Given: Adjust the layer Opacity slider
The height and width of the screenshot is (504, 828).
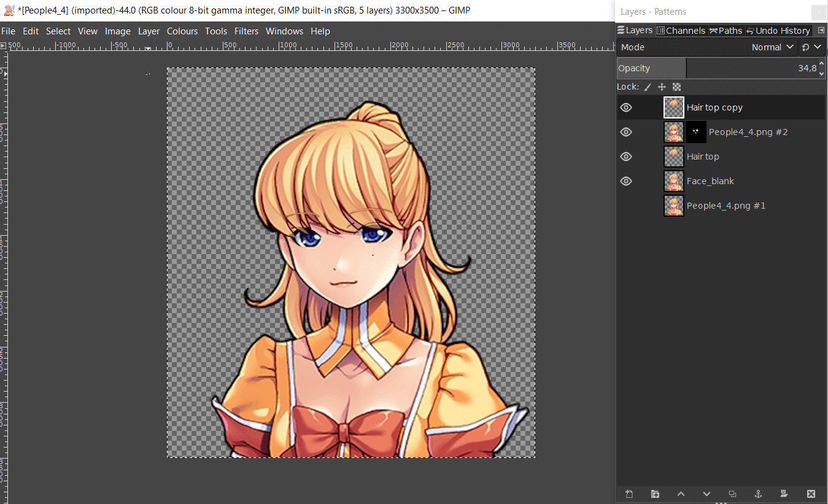Looking at the screenshot, I should [718, 68].
